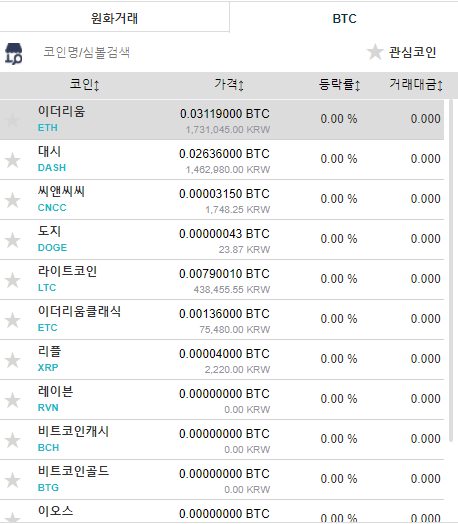Mark LTC coin as favorite star

pos(13,280)
